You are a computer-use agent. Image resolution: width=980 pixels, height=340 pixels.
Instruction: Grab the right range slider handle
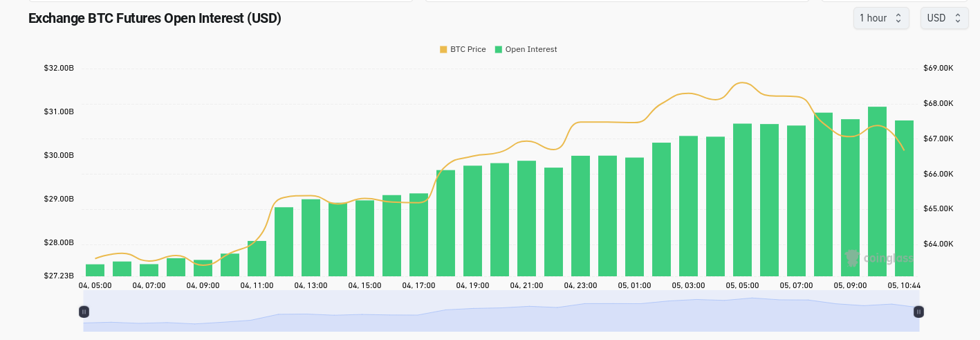click(x=918, y=312)
